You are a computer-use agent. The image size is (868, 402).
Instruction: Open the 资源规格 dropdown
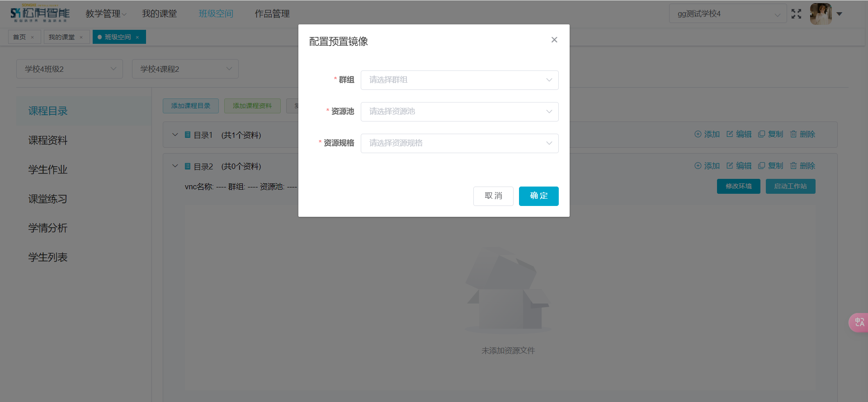coord(459,143)
